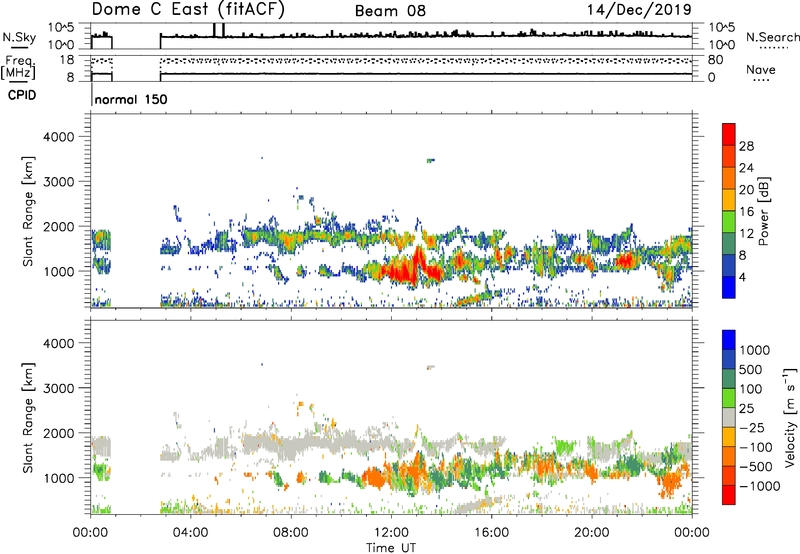Click the date '14/Dec/2019'

[639, 9]
